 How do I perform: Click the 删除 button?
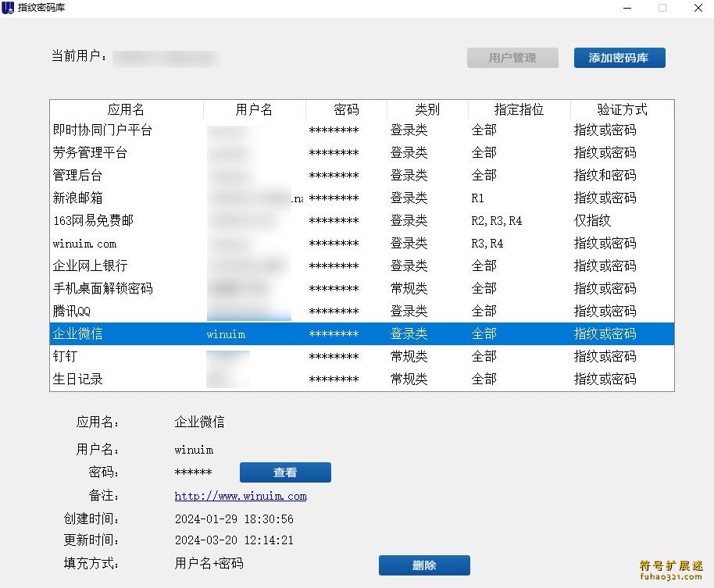click(424, 565)
